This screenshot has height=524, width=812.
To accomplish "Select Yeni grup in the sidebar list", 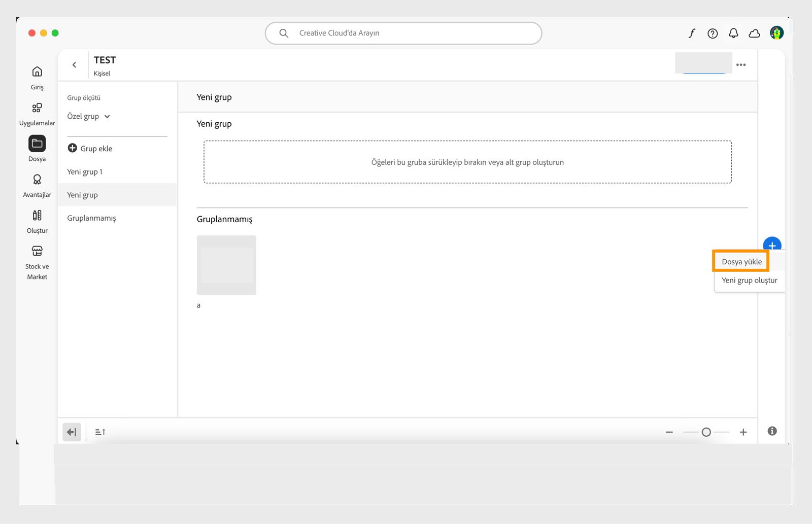I will pos(117,195).
